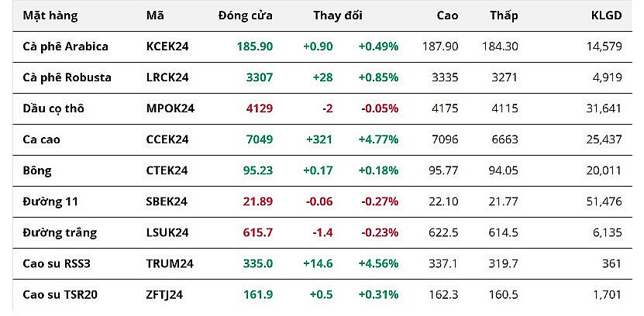
Task: Select the contract code MPOK24
Action: coord(170,108)
